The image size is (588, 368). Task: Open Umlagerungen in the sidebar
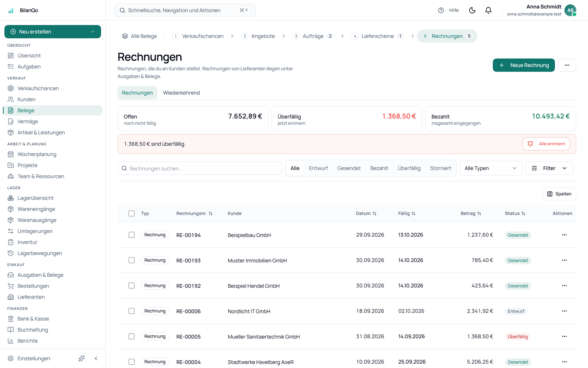click(x=53, y=231)
